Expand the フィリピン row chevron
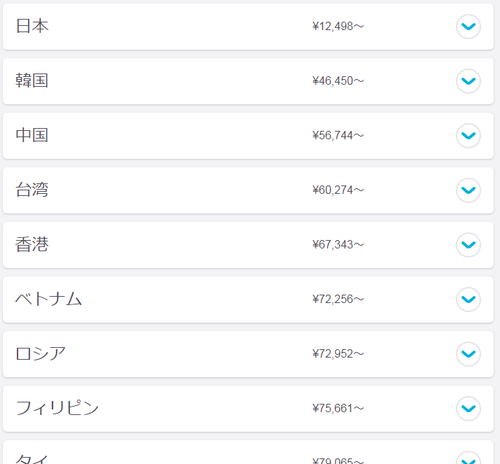 468,408
